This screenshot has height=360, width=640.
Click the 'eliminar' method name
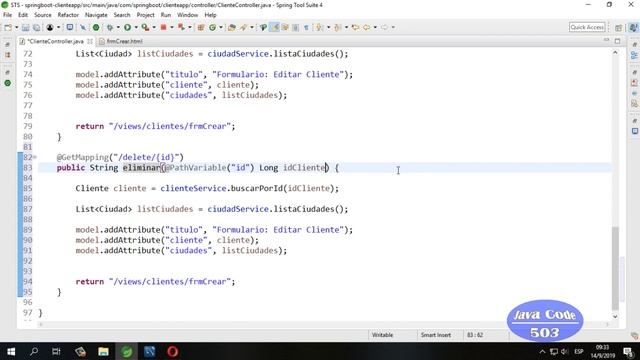click(x=142, y=168)
